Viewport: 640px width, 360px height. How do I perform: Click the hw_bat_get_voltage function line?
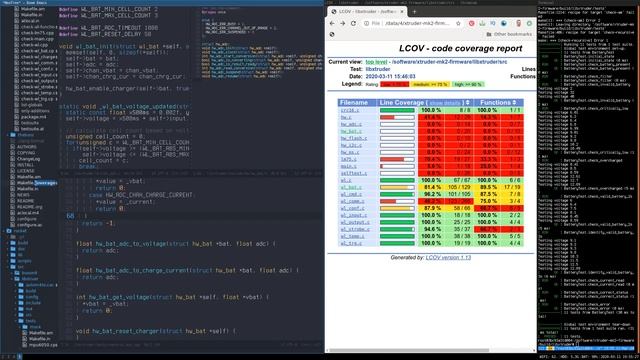172,297
